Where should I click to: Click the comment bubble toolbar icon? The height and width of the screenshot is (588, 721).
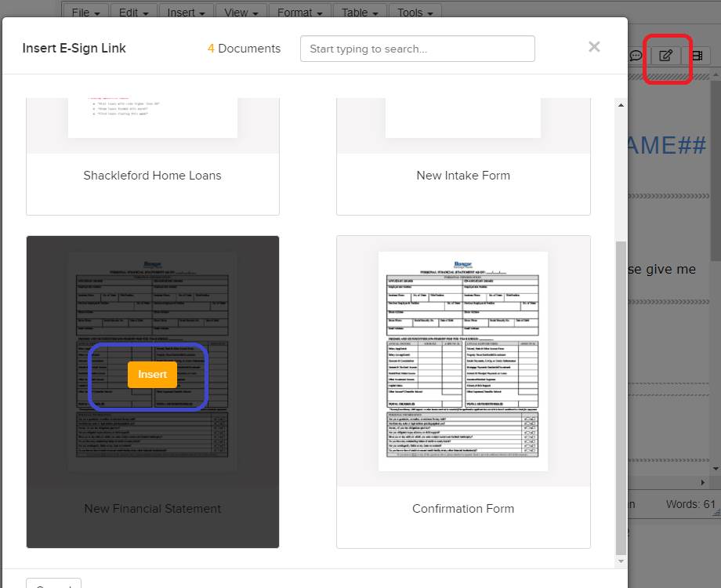pyautogui.click(x=636, y=56)
